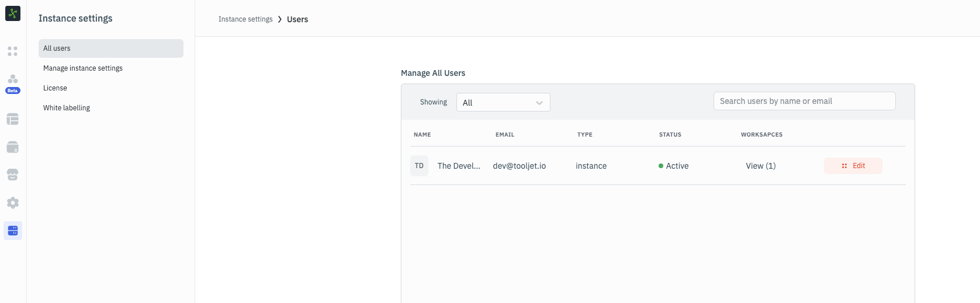Edit the dev@tooljet.io user
The height and width of the screenshot is (303, 980).
coord(853,166)
